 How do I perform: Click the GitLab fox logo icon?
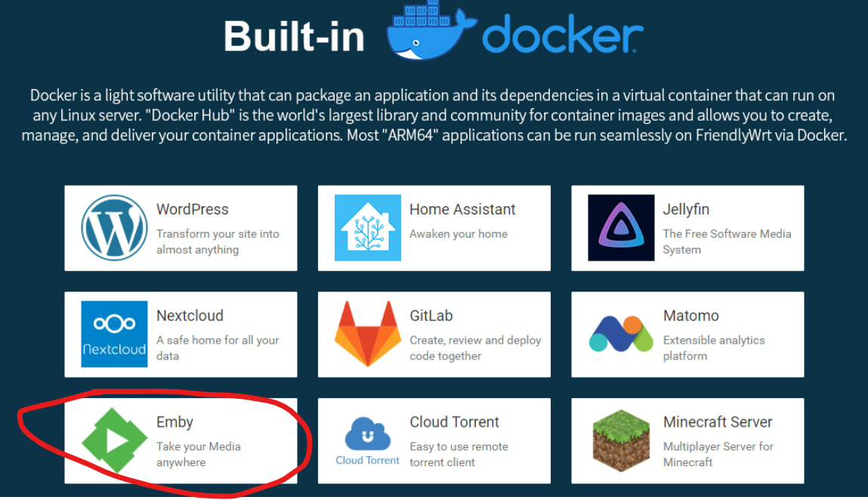(368, 334)
